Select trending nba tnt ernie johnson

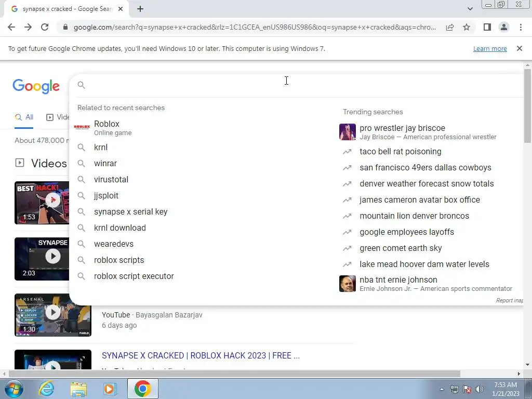pyautogui.click(x=429, y=284)
